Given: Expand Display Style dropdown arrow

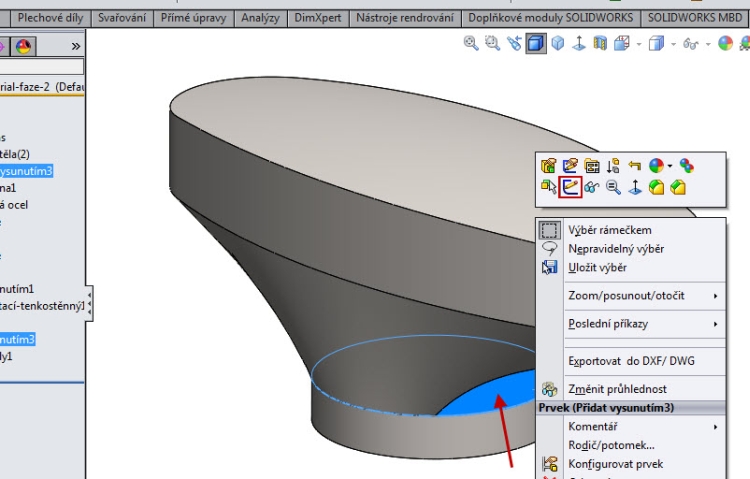Looking at the screenshot, I should coord(673,45).
